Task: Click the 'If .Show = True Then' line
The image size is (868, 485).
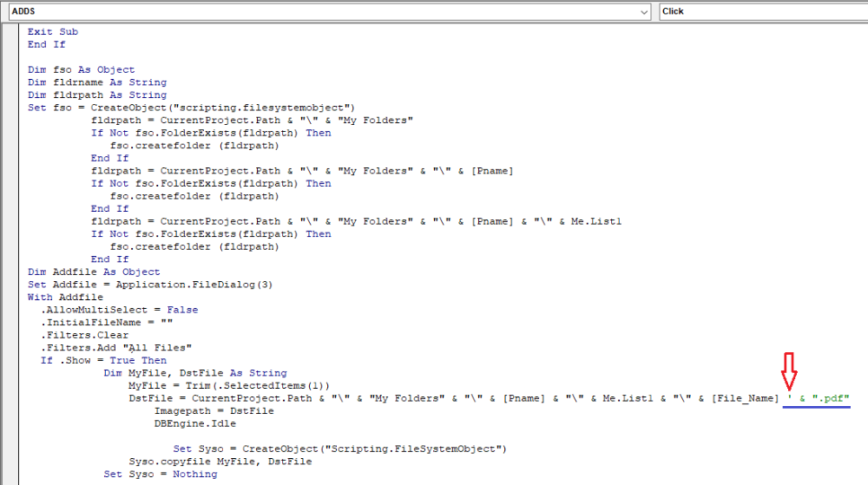Action: click(103, 361)
